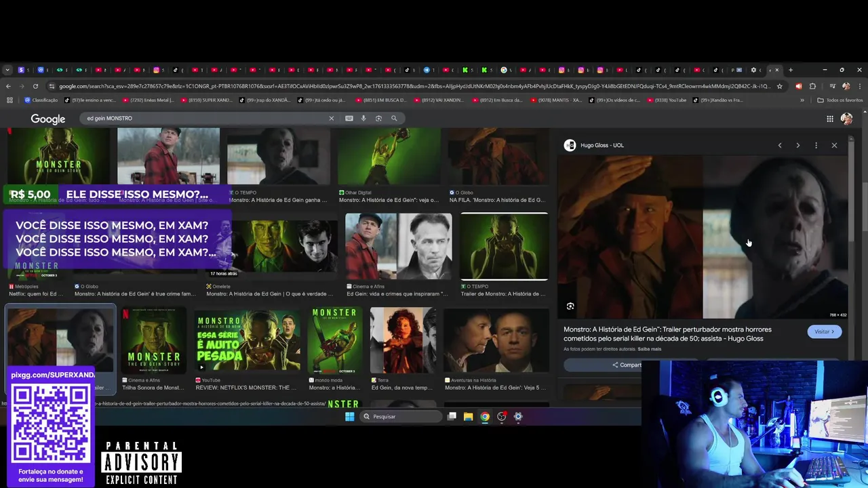The height and width of the screenshot is (488, 868).
Task: Open the YouTube bookmark
Action: (666, 100)
